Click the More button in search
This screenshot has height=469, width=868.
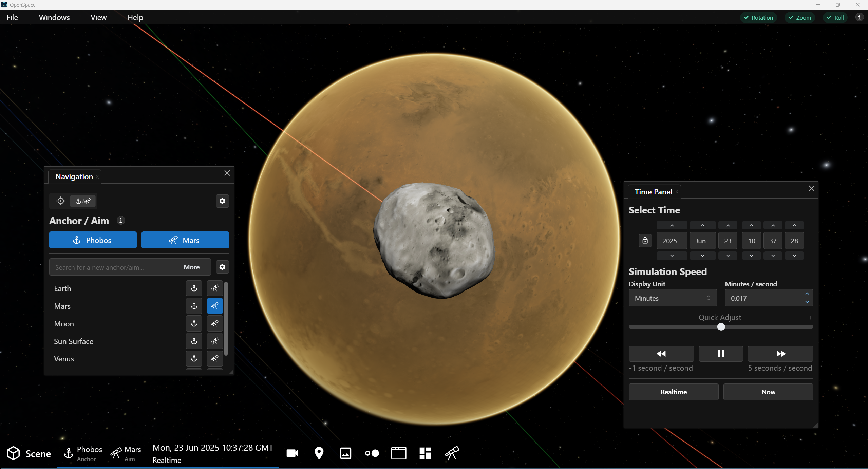192,267
